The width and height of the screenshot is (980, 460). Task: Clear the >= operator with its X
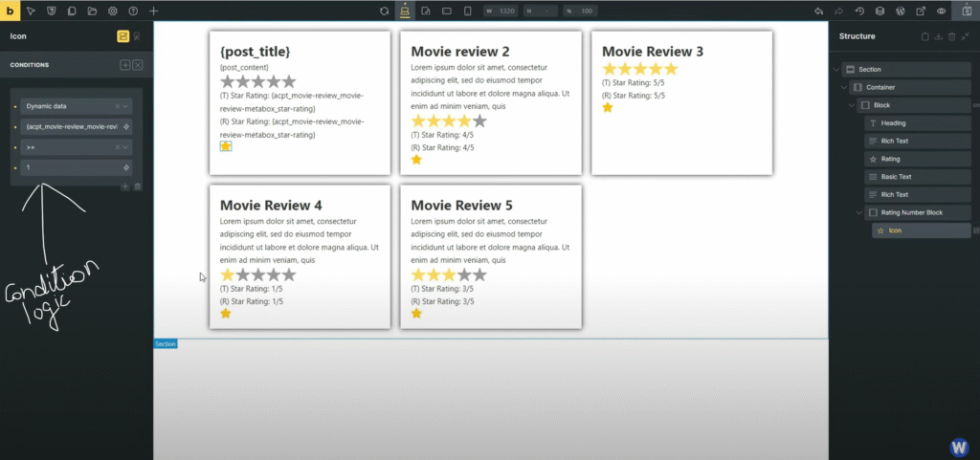pos(117,147)
